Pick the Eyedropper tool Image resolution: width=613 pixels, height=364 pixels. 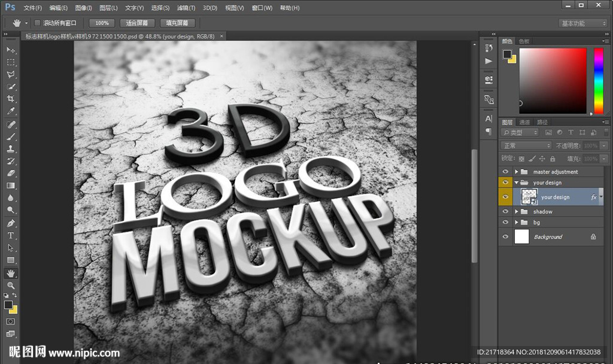(11, 111)
